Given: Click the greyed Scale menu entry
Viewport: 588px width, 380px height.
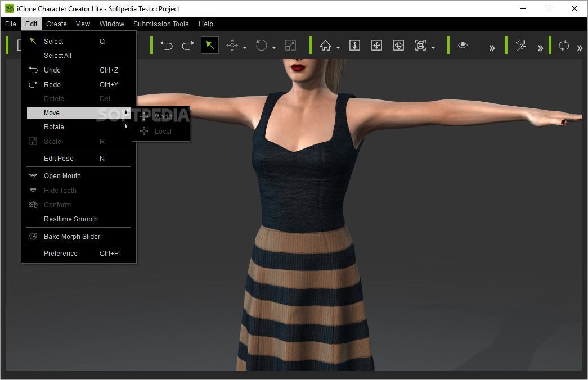Looking at the screenshot, I should coord(79,141).
